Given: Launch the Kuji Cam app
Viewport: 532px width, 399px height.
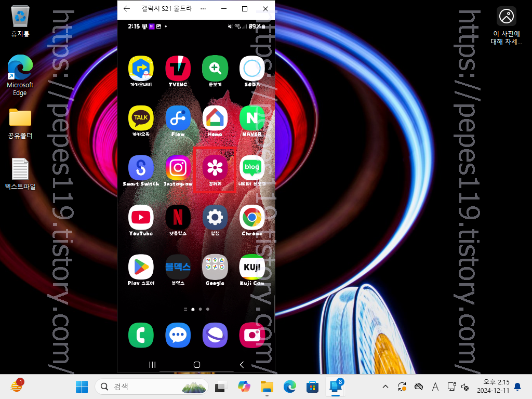Looking at the screenshot, I should [x=252, y=267].
